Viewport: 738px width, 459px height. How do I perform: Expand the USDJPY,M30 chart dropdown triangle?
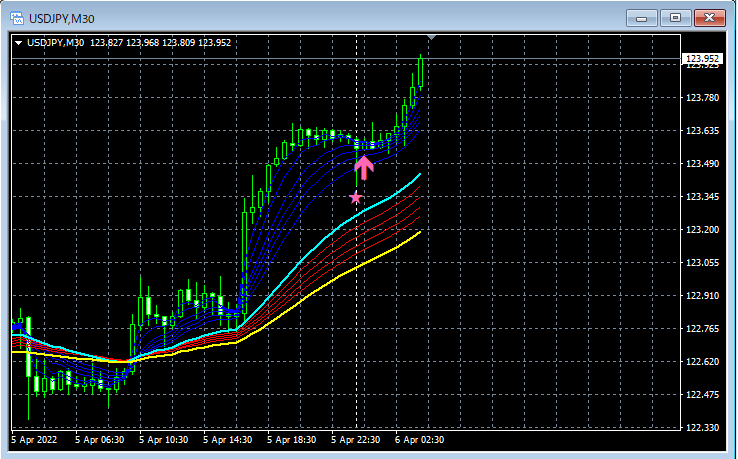19,43
